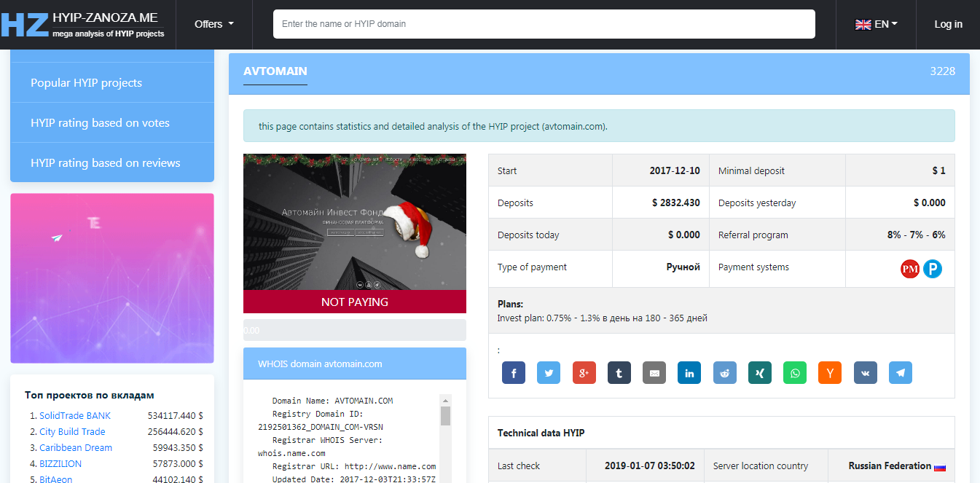Click the pink-purple advertisement banner
The width and height of the screenshot is (980, 483).
click(x=112, y=278)
